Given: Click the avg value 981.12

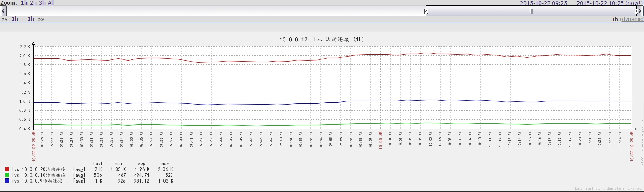Looking at the screenshot, I should (142, 181).
